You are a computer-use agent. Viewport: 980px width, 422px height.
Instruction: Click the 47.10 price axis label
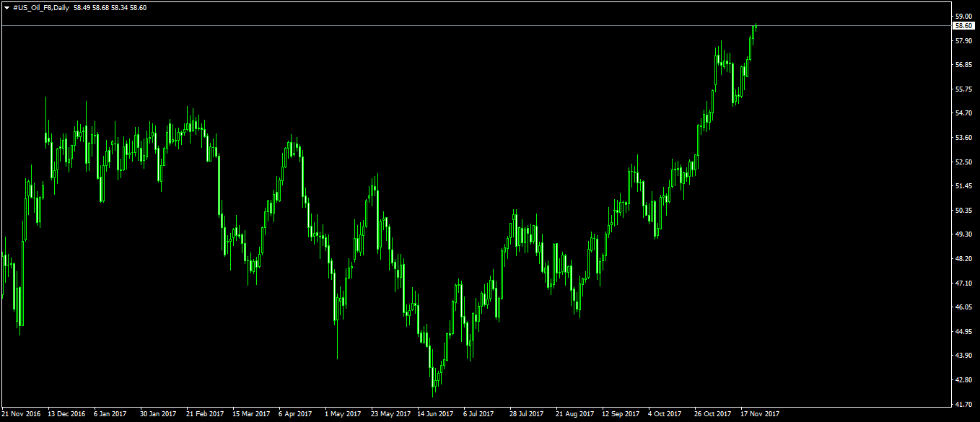[x=963, y=283]
